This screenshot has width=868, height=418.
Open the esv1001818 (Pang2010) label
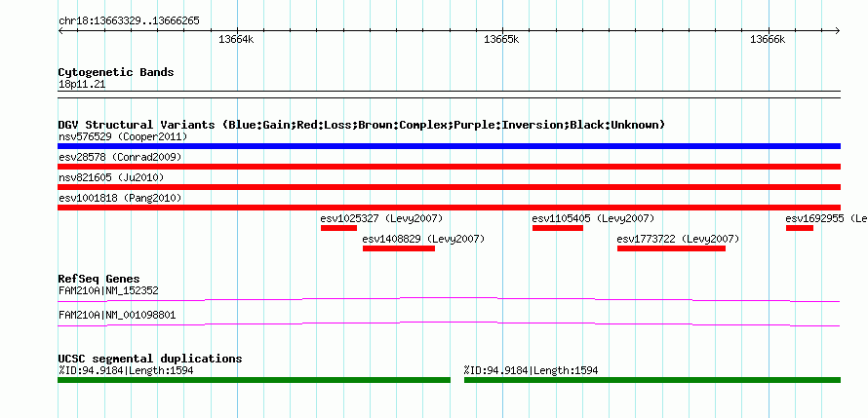(120, 198)
